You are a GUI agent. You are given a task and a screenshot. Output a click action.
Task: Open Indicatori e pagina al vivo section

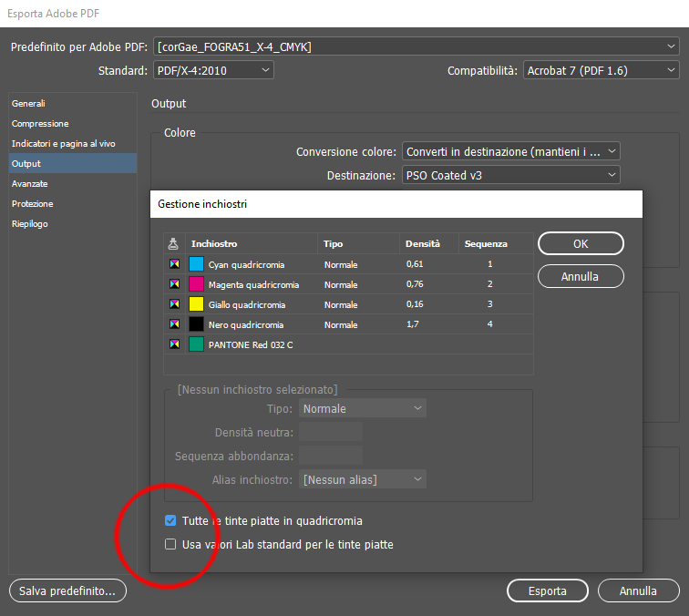pos(73,144)
